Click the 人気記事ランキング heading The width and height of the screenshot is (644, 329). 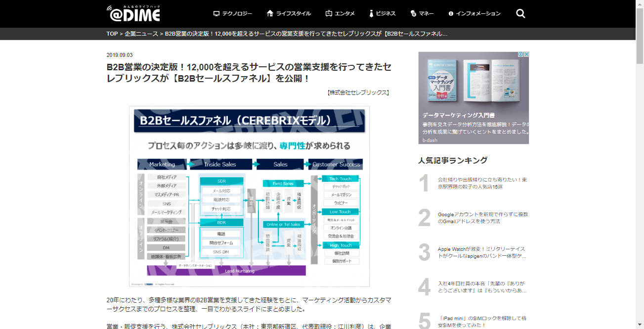pos(453,160)
